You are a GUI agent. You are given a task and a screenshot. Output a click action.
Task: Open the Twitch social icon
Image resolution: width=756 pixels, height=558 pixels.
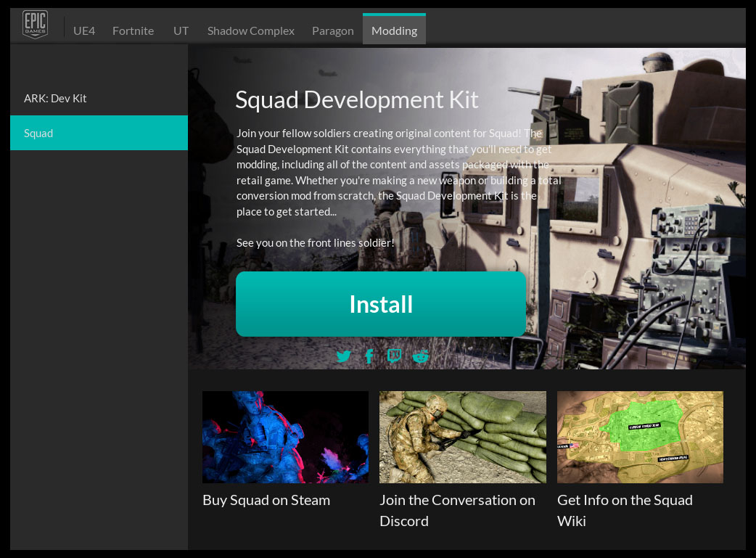click(x=395, y=356)
